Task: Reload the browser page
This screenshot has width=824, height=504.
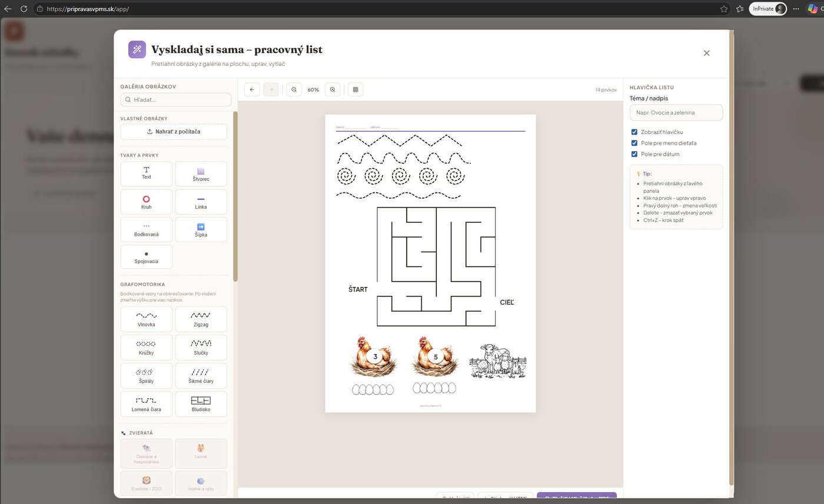Action: pyautogui.click(x=24, y=9)
